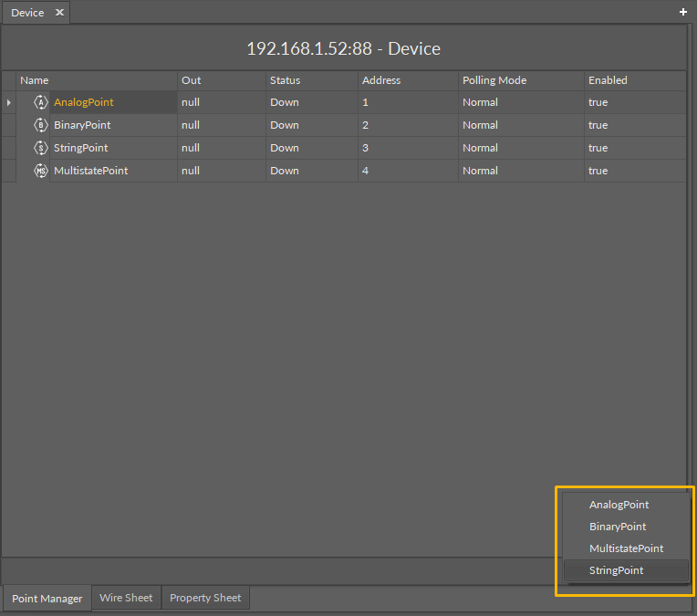
Task: Choose AnalogPoint from the popup menu
Action: tap(619, 505)
